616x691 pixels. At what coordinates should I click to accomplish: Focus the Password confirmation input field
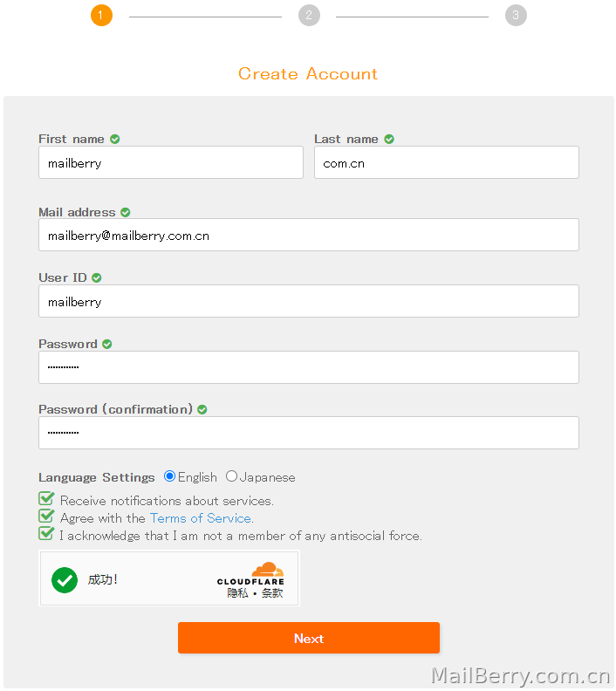(309, 433)
